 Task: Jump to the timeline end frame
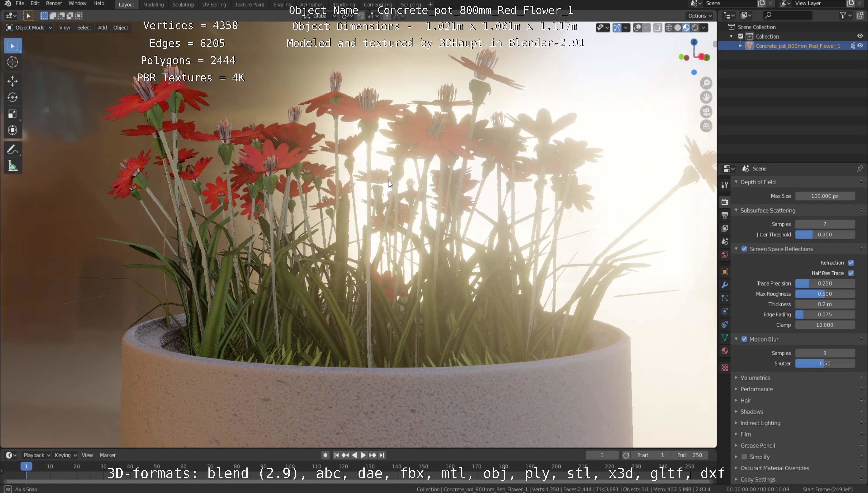pos(381,456)
